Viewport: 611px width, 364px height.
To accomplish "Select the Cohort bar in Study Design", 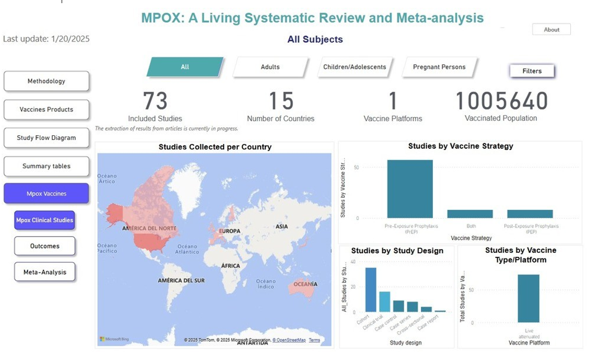I will (x=371, y=290).
